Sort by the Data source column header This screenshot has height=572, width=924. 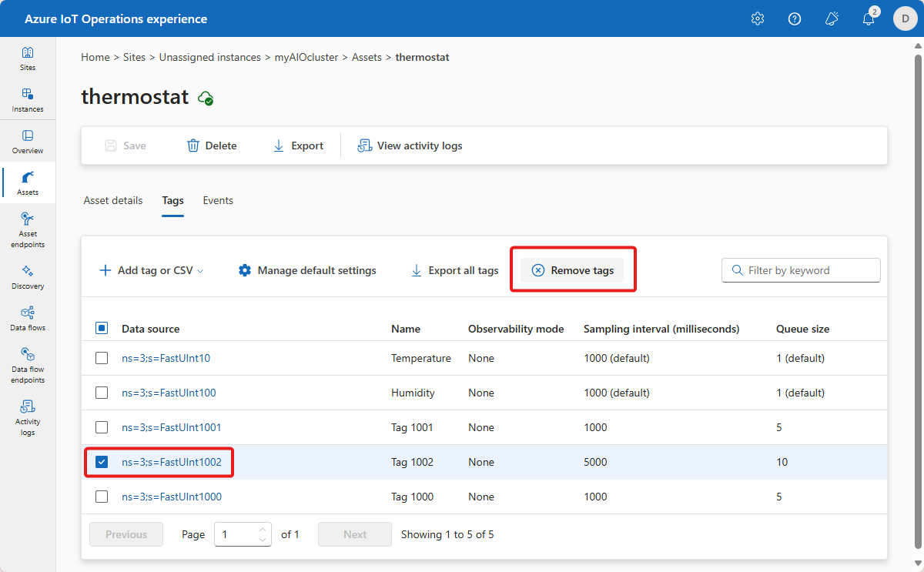150,329
